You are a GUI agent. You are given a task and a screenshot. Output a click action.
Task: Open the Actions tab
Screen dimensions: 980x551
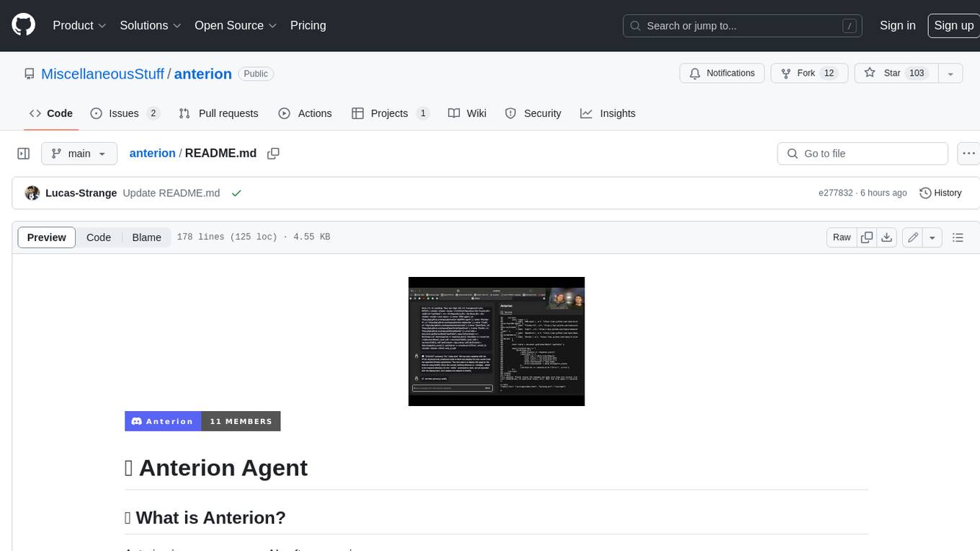coord(305,113)
